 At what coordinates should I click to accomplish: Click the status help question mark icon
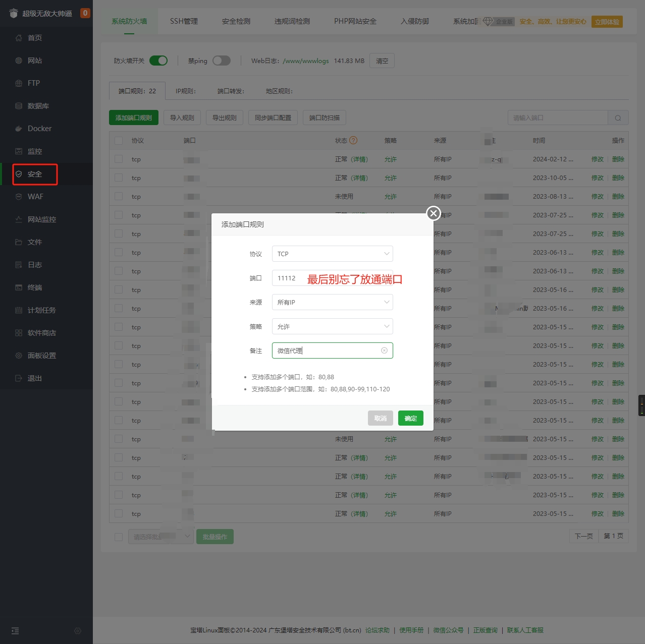(353, 141)
